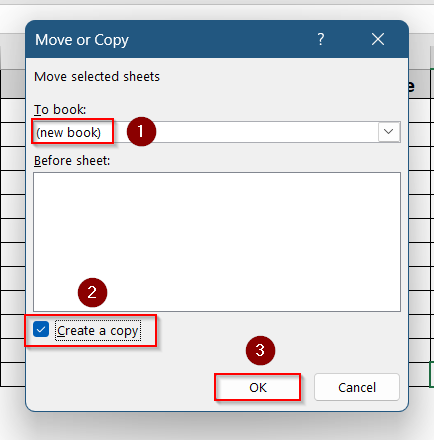The image size is (434, 440).
Task: Select the green-bordered cell behind the dialog
Action: coord(431,375)
